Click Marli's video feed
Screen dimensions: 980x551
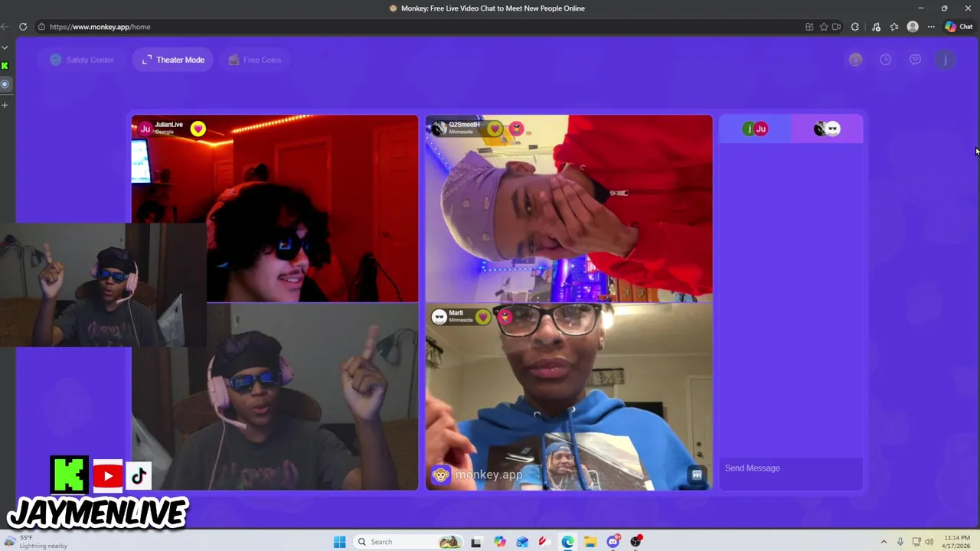(x=569, y=396)
